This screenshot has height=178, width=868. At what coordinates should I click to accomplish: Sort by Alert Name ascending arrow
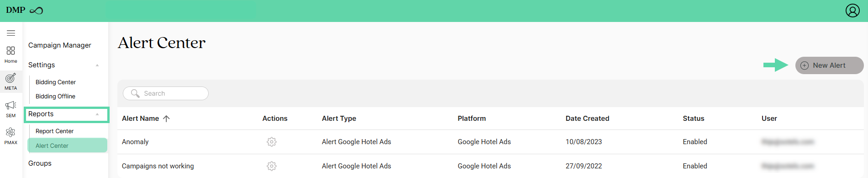click(166, 119)
